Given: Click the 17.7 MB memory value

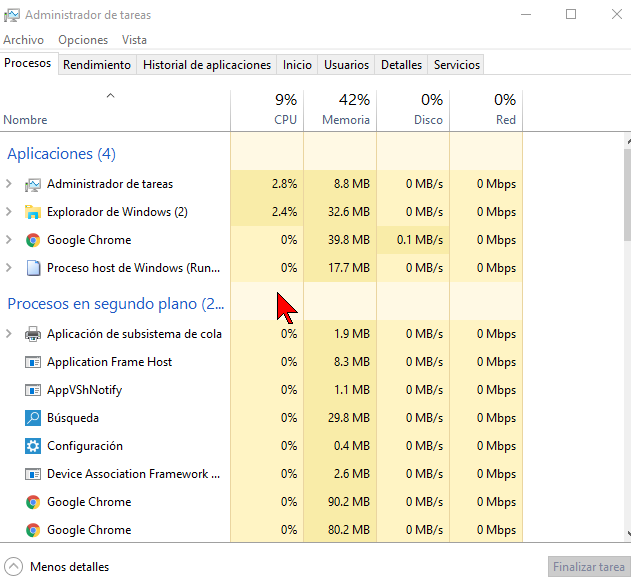Looking at the screenshot, I should click(348, 268).
